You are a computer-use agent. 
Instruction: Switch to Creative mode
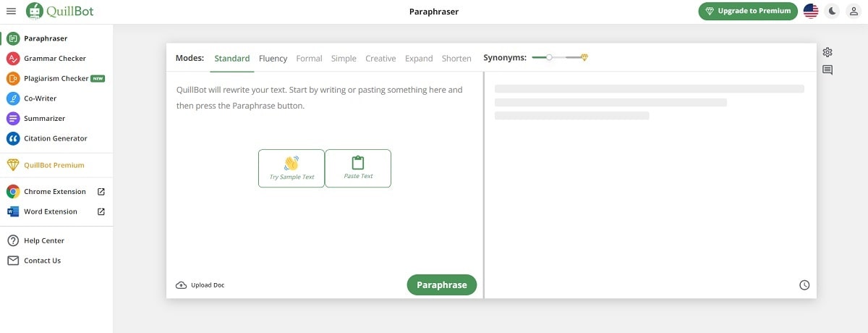(x=380, y=59)
